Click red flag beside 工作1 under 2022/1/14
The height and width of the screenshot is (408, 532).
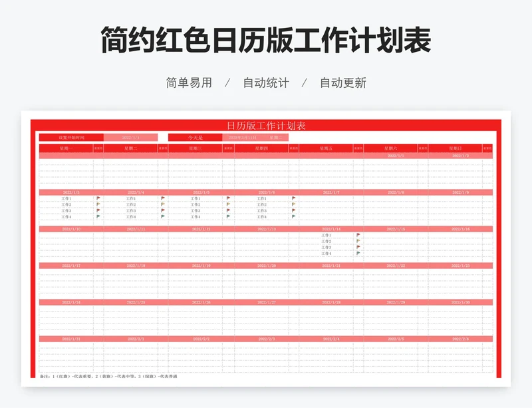click(358, 235)
